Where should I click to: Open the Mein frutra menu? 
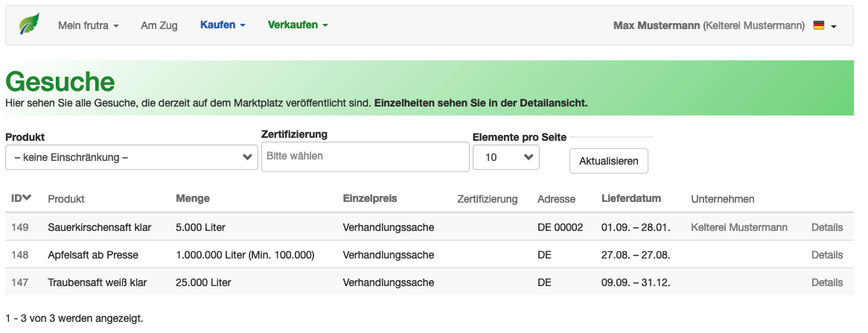pos(88,25)
